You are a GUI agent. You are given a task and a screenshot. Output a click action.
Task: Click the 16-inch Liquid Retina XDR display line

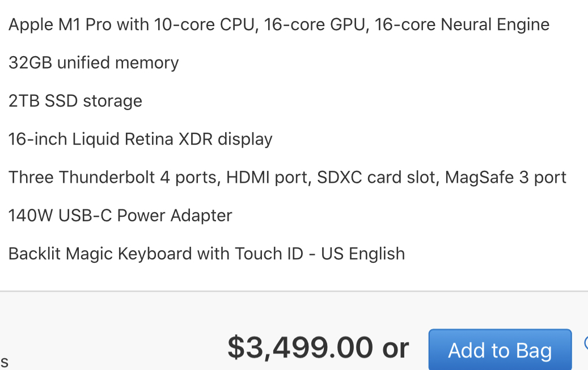(141, 139)
